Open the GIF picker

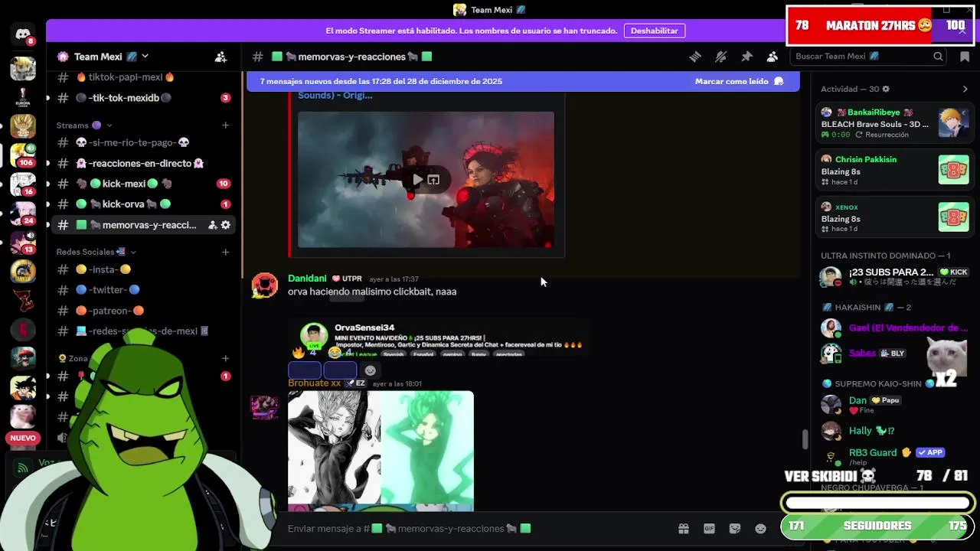(x=709, y=529)
